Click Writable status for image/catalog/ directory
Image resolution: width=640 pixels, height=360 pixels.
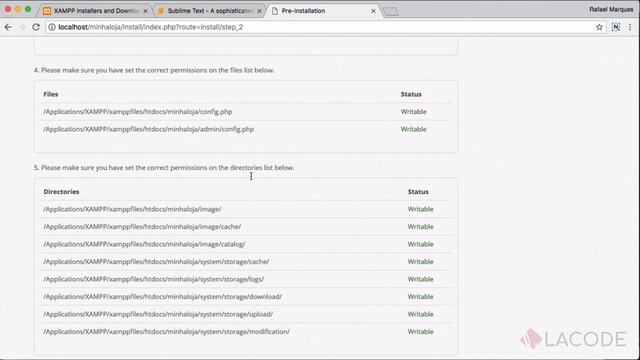click(x=420, y=244)
